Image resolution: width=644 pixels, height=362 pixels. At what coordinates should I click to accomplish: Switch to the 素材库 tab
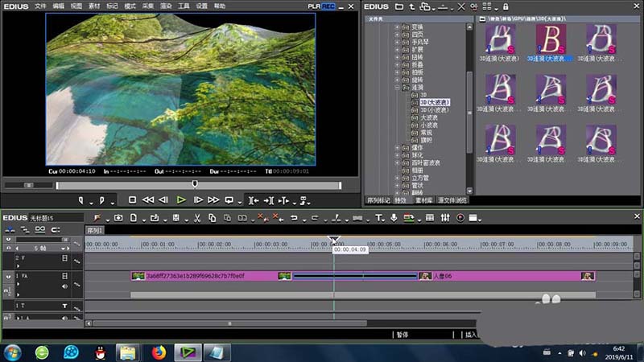424,200
